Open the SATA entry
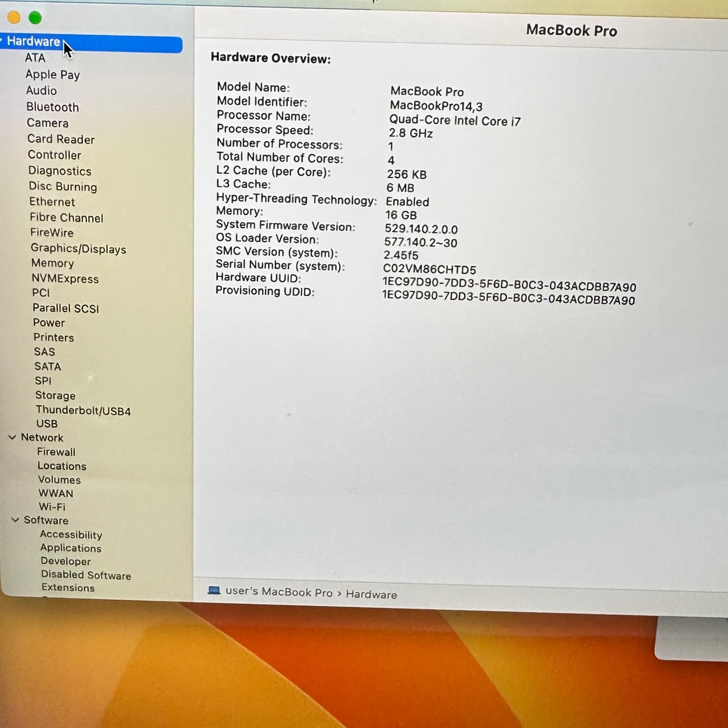The width and height of the screenshot is (728, 728). 48,366
